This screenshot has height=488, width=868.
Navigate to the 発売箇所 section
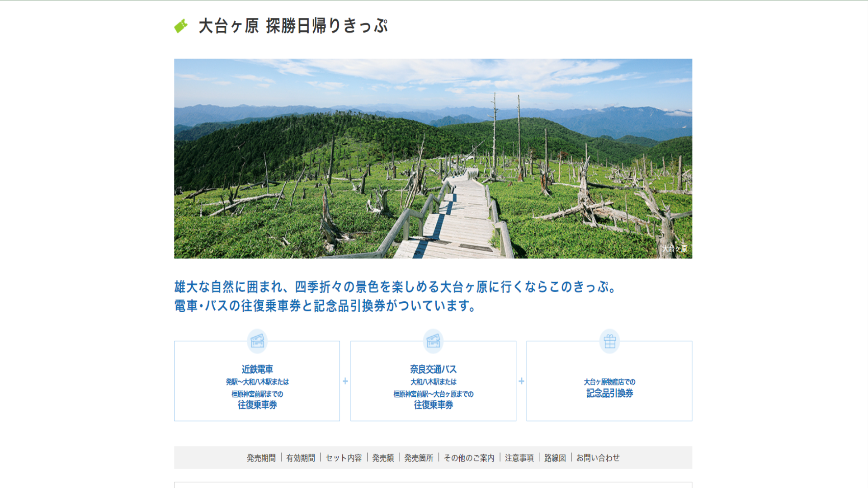419,458
